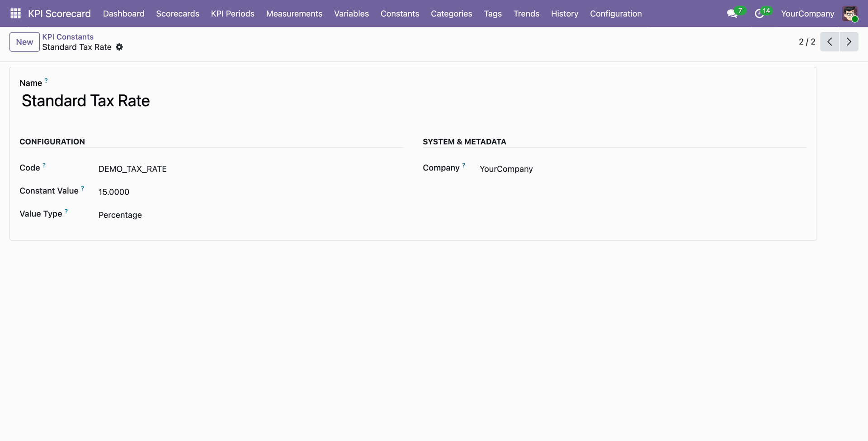Viewport: 868px width, 441px height.
Task: Open the apps grid menu icon
Action: (x=15, y=14)
